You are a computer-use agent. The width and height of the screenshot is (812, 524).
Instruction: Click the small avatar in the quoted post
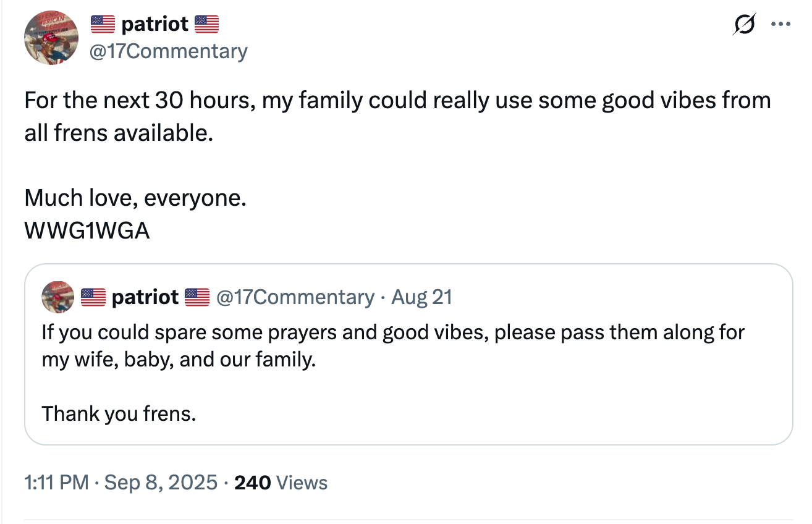click(58, 297)
